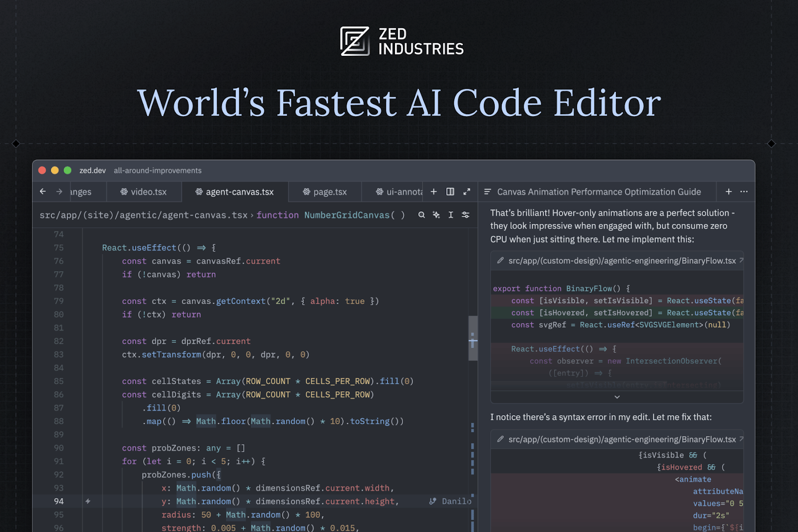Viewport: 798px width, 532px height.
Task: Open the first BinaryFlow.tsx file path link
Action: coord(622,261)
